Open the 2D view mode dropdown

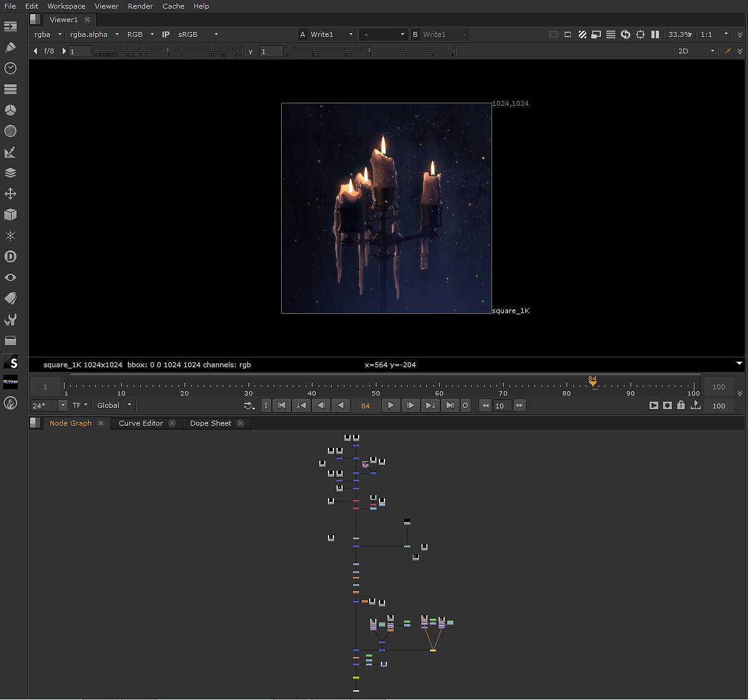click(696, 51)
